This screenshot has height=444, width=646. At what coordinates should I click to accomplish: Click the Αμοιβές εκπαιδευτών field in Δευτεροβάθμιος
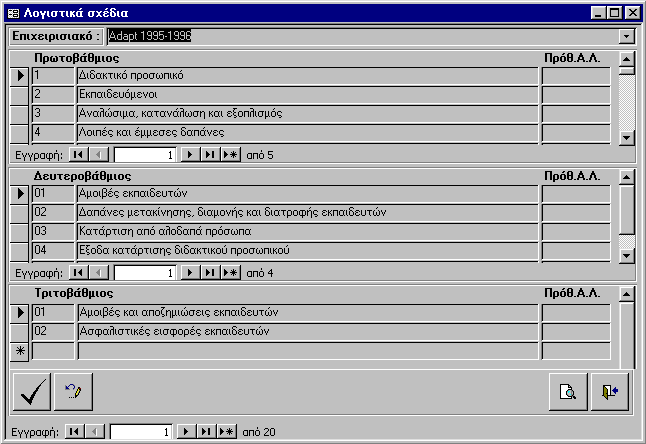(307, 193)
